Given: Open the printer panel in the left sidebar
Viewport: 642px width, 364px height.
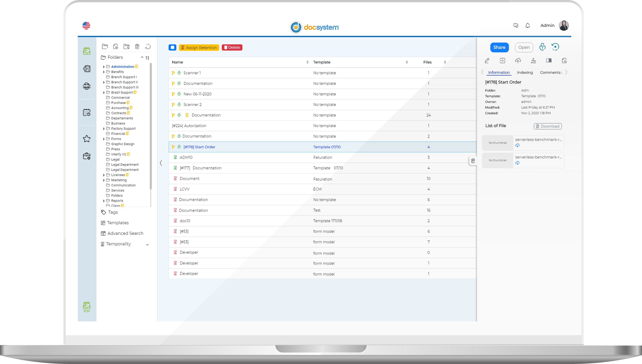Looking at the screenshot, I should click(x=87, y=86).
